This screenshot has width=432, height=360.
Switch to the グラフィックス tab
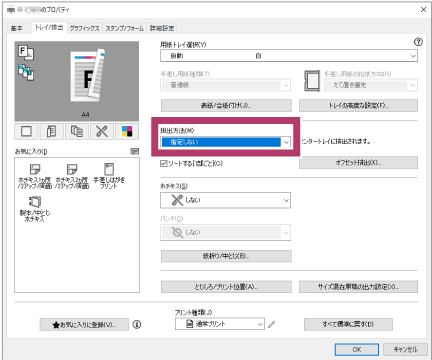(84, 28)
